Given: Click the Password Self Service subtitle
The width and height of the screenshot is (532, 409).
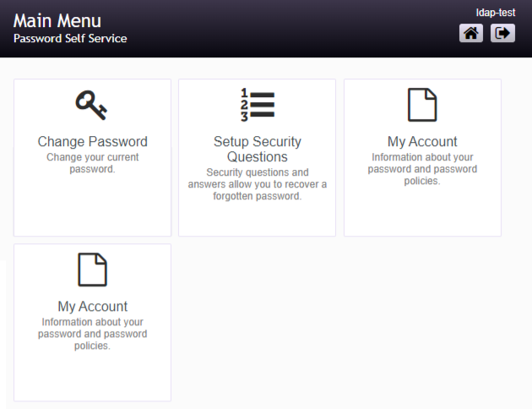Looking at the screenshot, I should click(x=70, y=39).
